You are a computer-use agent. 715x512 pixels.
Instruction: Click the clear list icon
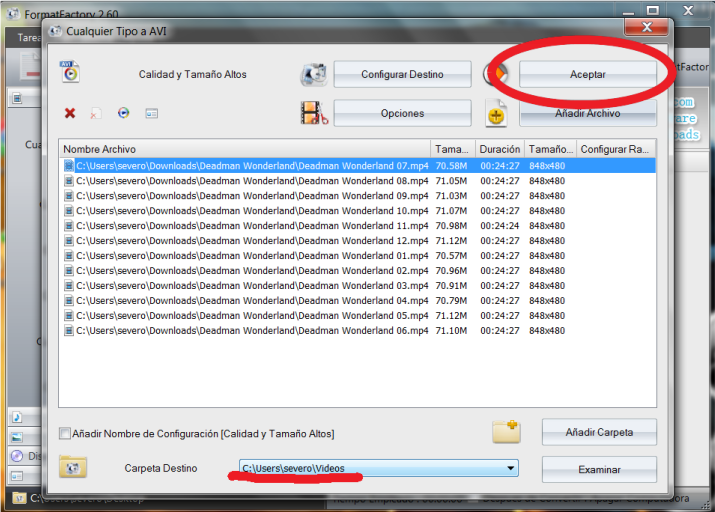tap(96, 113)
